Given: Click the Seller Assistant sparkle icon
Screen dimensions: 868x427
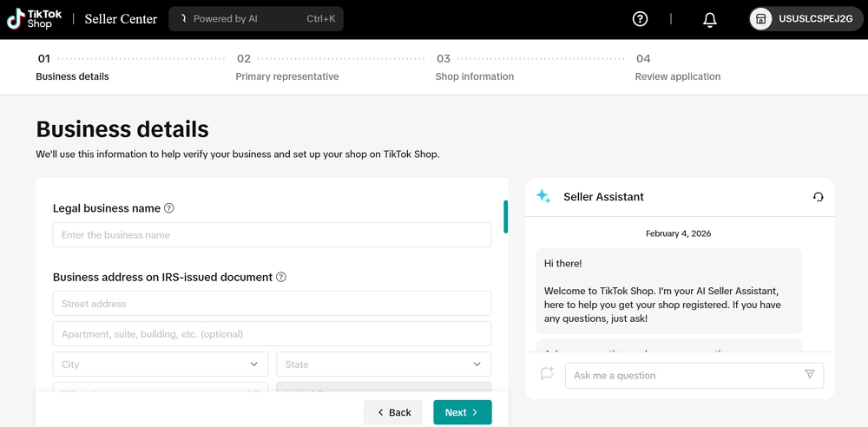Looking at the screenshot, I should click(x=543, y=197).
